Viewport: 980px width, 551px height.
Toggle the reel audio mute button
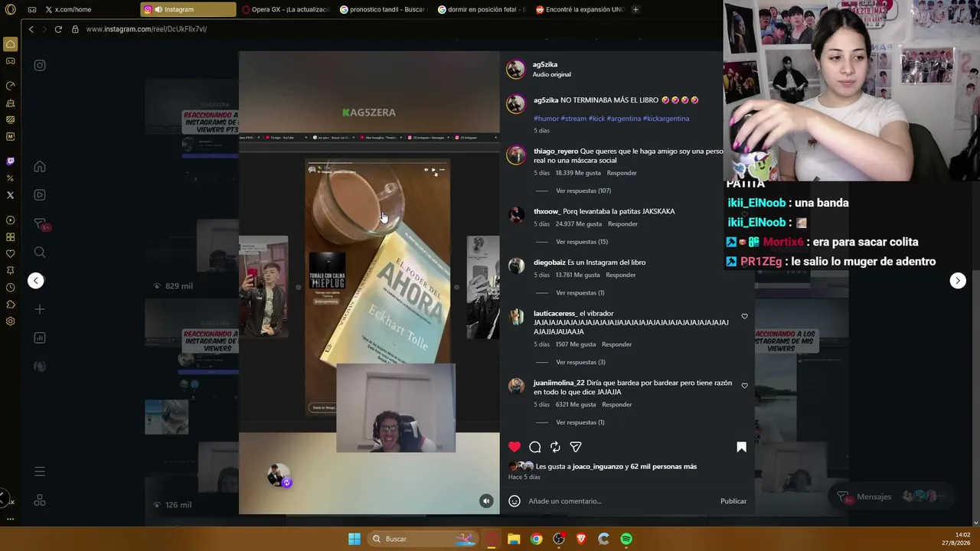tap(486, 501)
